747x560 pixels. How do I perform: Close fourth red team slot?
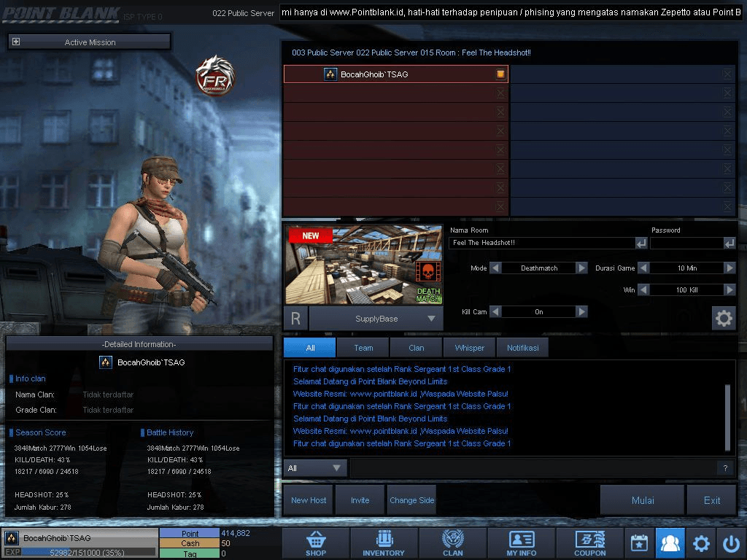[500, 131]
